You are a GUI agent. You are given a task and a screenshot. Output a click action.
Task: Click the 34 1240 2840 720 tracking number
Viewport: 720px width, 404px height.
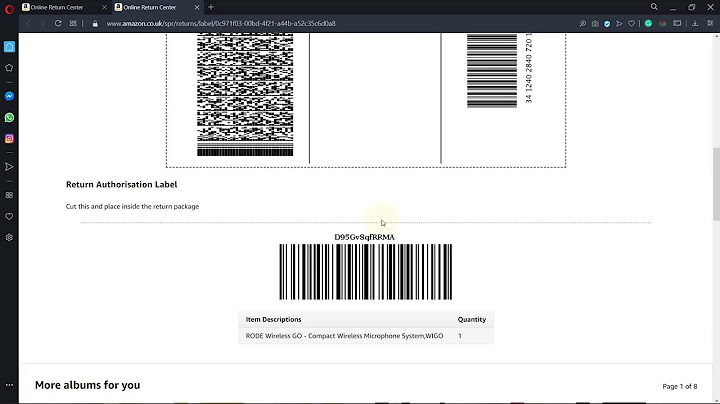529,68
